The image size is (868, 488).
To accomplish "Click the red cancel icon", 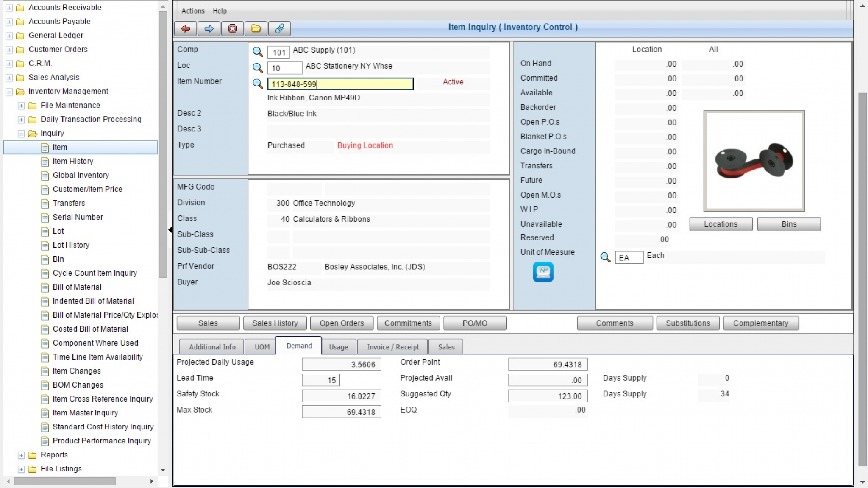I will tap(232, 28).
